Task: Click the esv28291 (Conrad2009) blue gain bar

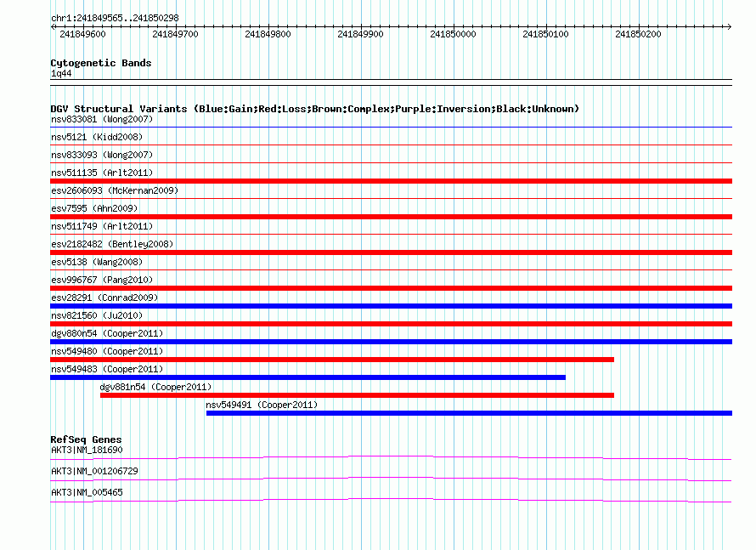Action: 391,306
